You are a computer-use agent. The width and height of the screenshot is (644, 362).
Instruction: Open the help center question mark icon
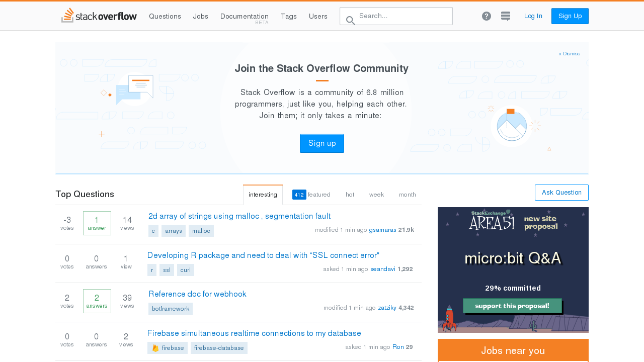pos(487,16)
